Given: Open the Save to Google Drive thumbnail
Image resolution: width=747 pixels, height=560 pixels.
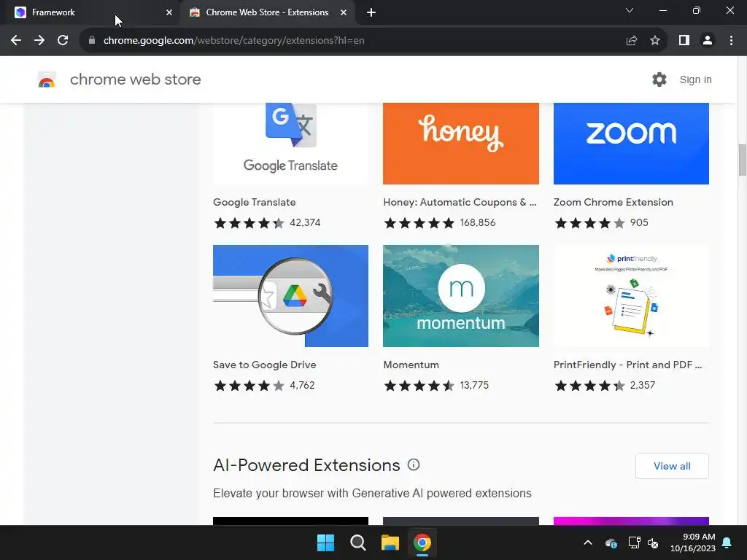Looking at the screenshot, I should (x=290, y=296).
